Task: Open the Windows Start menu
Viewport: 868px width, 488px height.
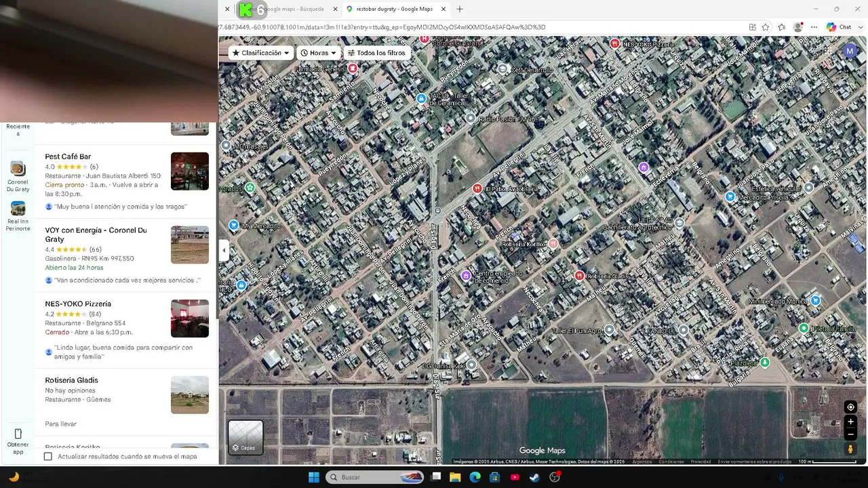Action: 314,477
